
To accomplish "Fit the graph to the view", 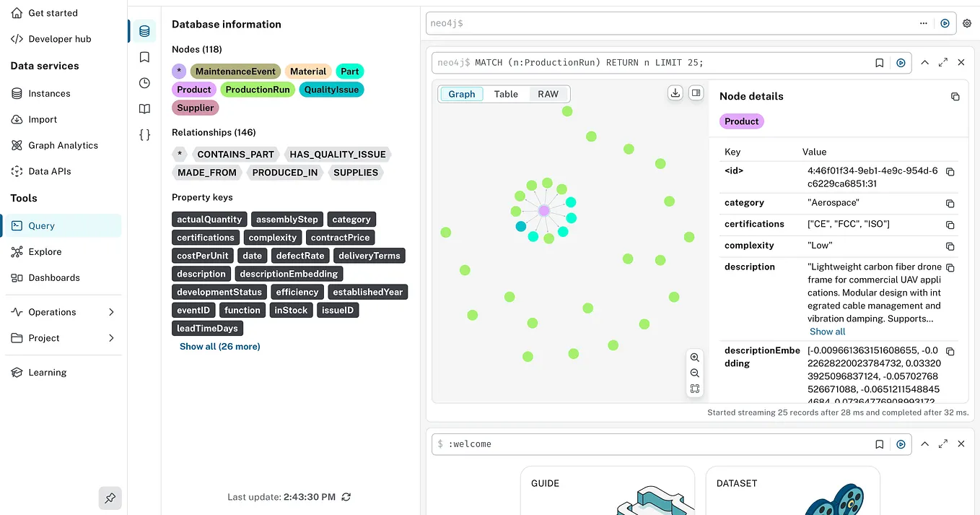I will (x=695, y=389).
